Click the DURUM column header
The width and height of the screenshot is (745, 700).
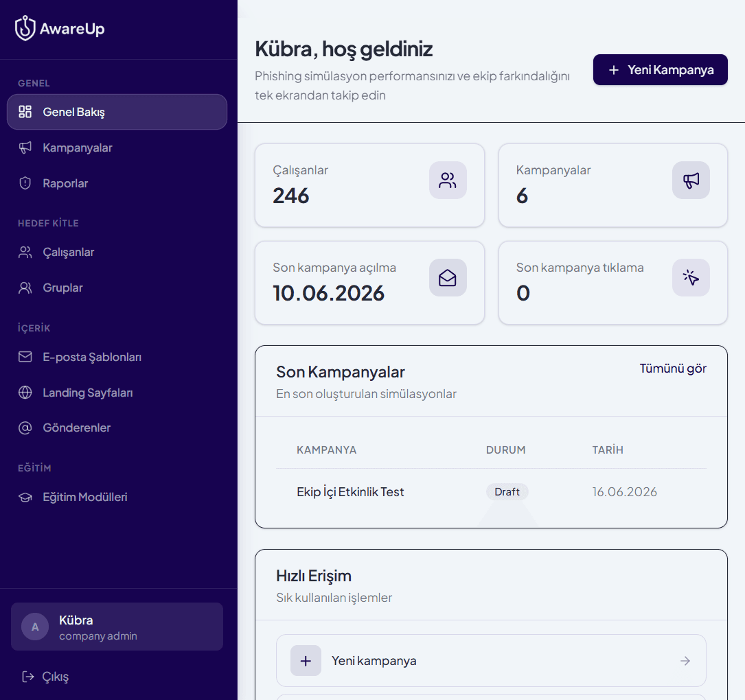click(505, 450)
